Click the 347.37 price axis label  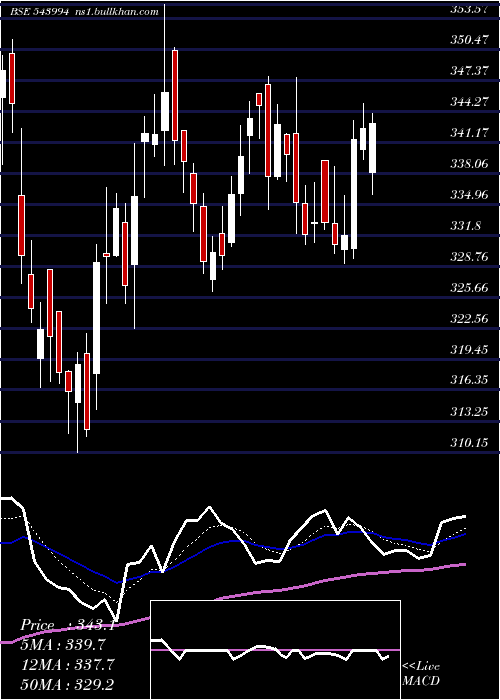(468, 71)
